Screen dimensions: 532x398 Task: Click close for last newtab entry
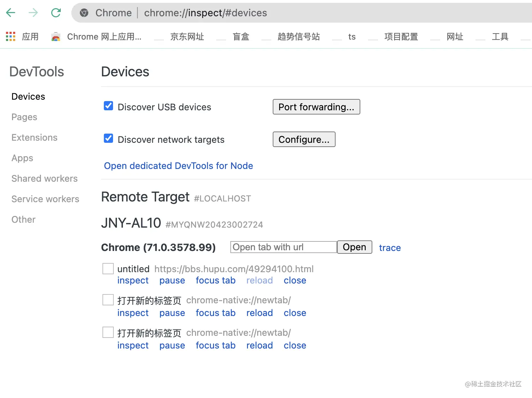tap(295, 345)
